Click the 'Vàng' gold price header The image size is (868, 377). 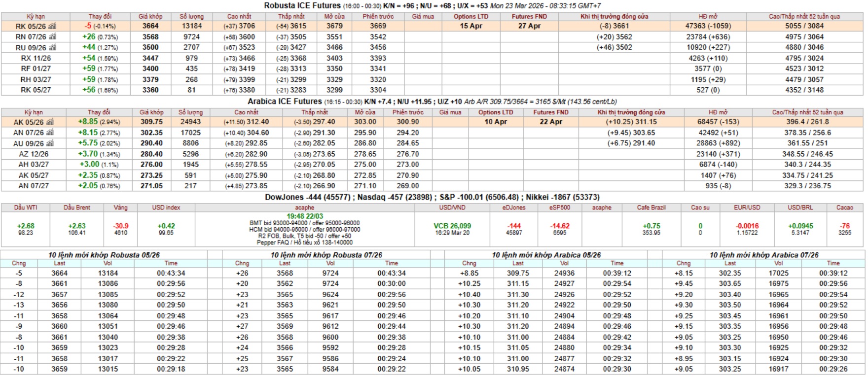click(120, 207)
